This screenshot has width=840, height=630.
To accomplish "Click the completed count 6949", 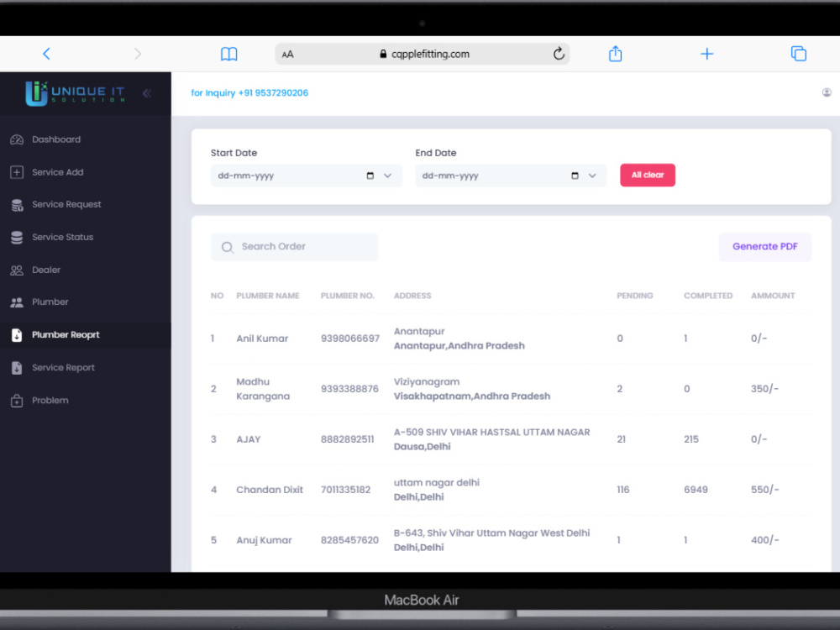I will [696, 490].
